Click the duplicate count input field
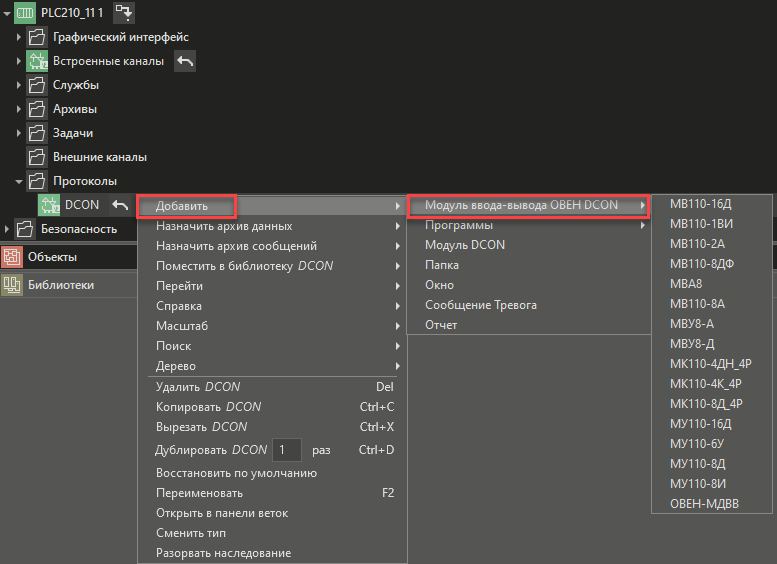 pyautogui.click(x=287, y=450)
